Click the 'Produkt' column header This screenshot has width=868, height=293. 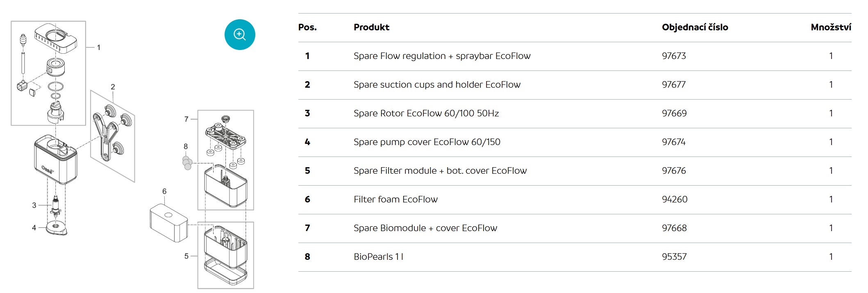coord(371,27)
